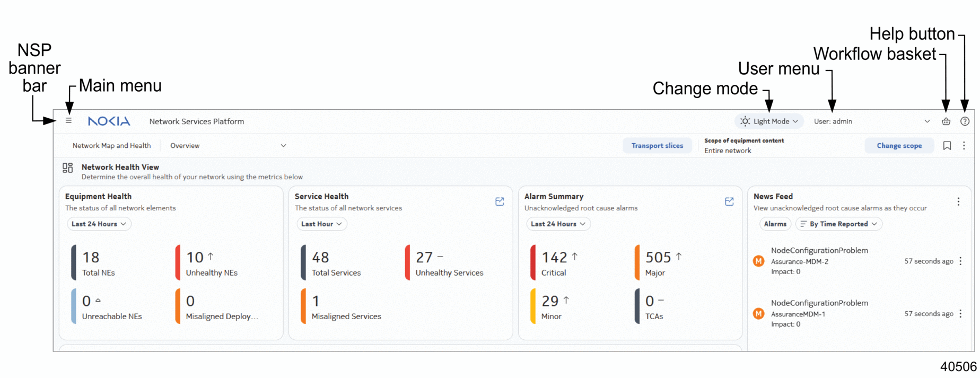980x378 pixels.
Task: Open the main menu hamburger icon
Action: click(x=68, y=121)
